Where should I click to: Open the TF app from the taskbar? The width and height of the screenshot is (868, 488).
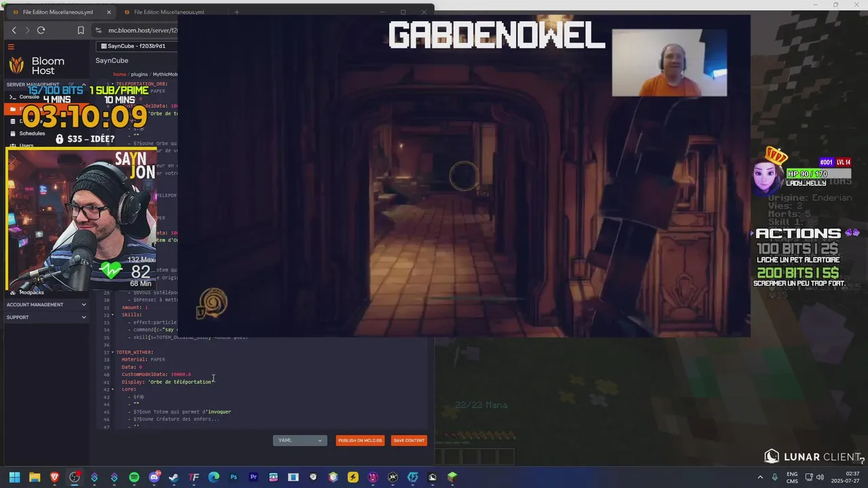[x=194, y=477]
